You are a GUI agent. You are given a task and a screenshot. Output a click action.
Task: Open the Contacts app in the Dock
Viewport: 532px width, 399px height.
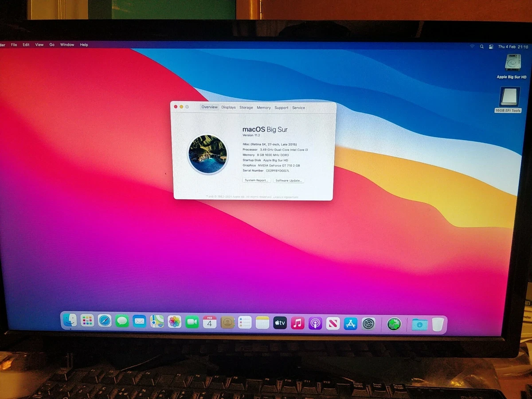pos(227,322)
